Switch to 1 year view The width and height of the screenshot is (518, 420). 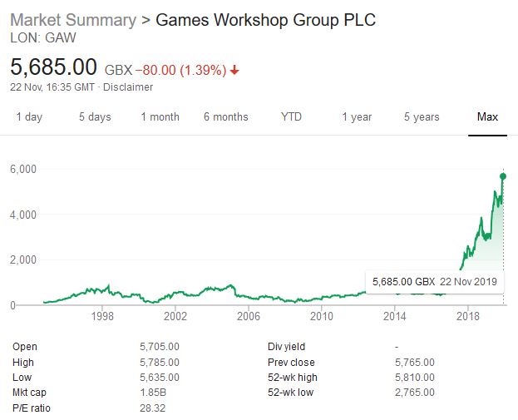click(357, 117)
